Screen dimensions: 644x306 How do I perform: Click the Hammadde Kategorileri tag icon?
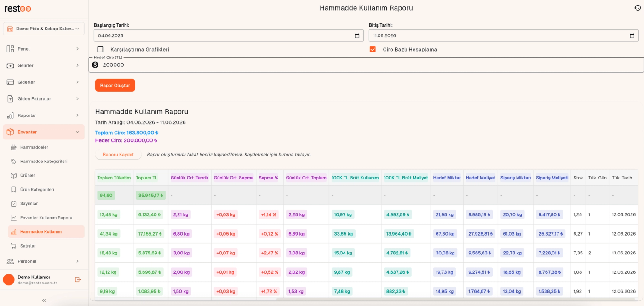point(13,162)
